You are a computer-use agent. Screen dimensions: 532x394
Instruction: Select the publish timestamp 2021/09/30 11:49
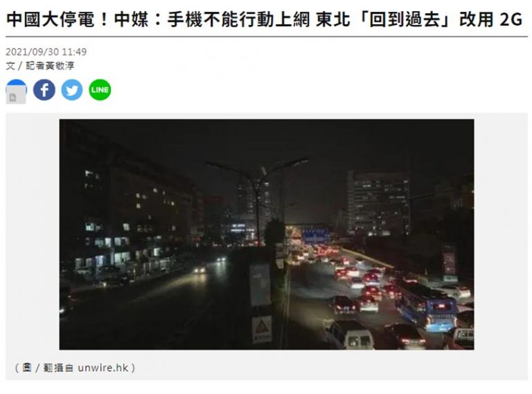(x=46, y=52)
